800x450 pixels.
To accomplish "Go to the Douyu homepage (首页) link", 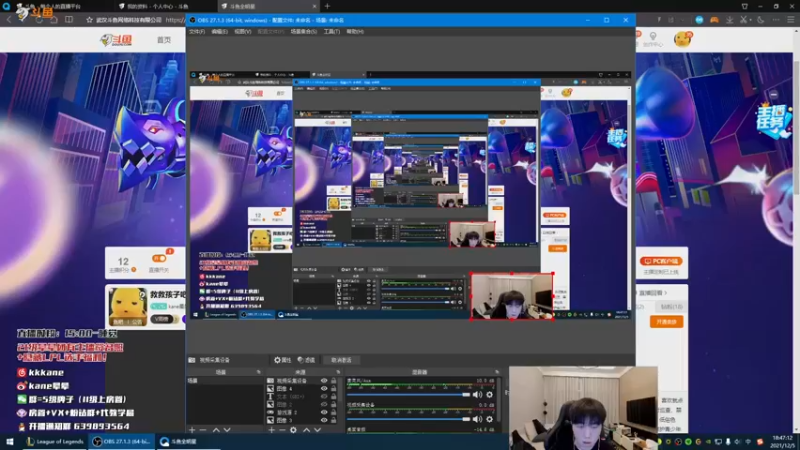I will 164,40.
